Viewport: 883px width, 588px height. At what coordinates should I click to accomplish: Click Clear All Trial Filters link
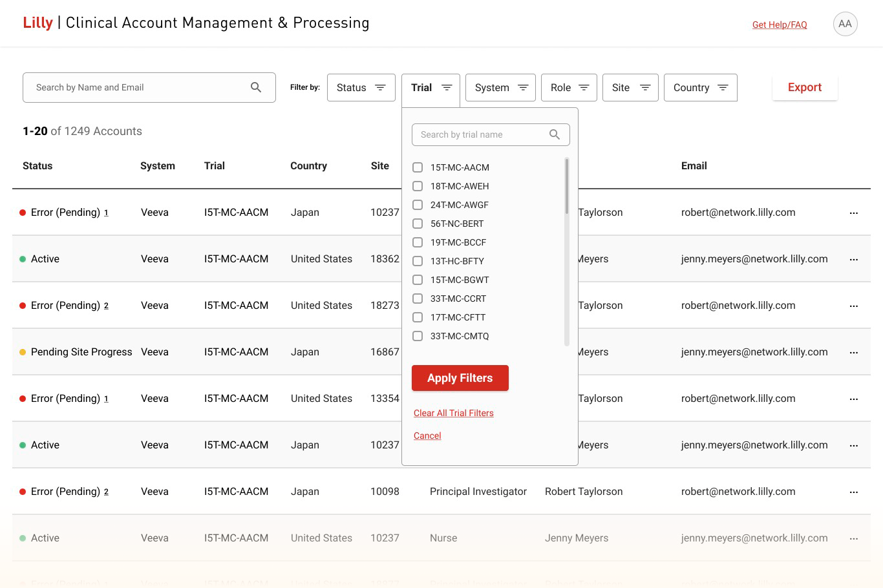454,413
